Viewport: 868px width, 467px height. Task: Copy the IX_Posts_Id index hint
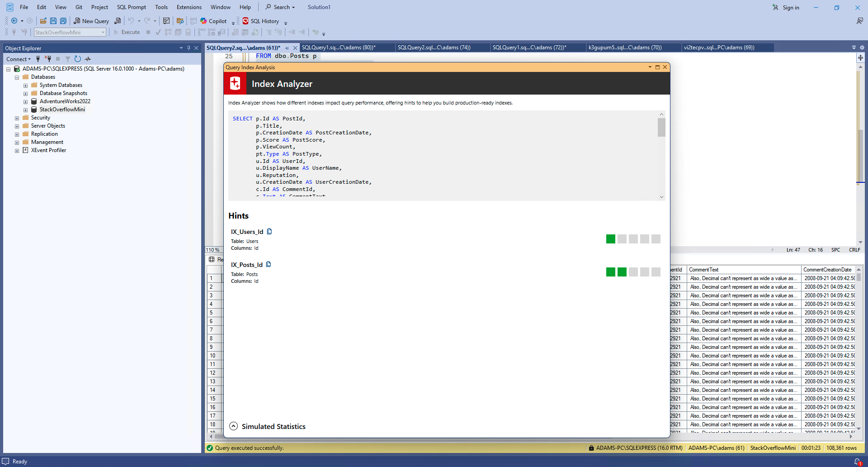coord(269,265)
